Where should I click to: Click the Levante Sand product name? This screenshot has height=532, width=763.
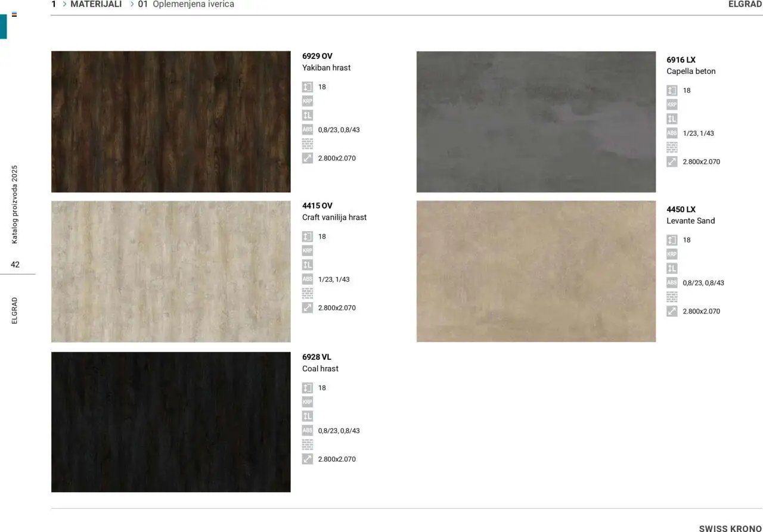click(690, 221)
